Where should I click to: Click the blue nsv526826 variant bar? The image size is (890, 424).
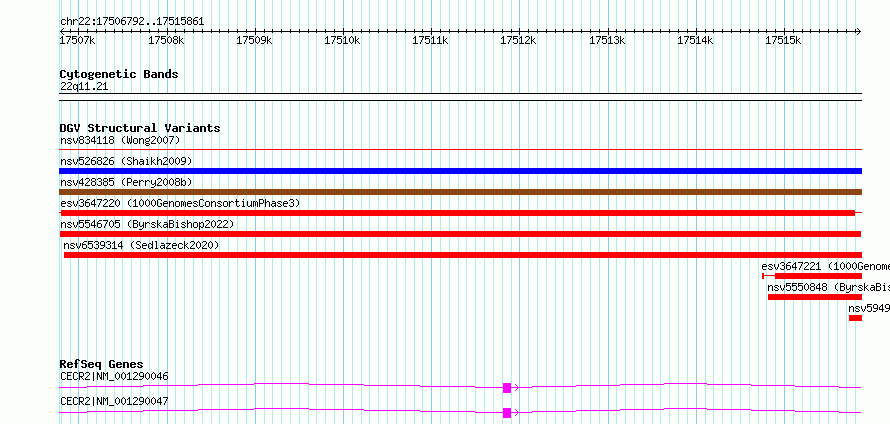point(461,171)
